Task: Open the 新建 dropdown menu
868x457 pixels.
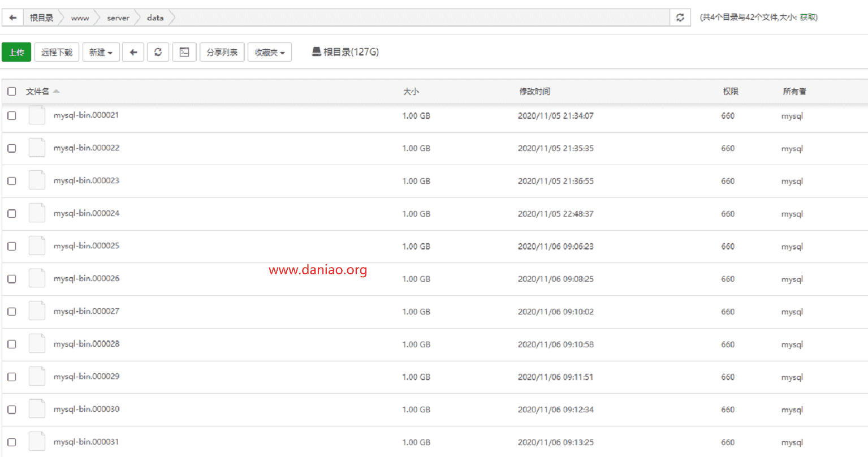Action: pos(101,52)
